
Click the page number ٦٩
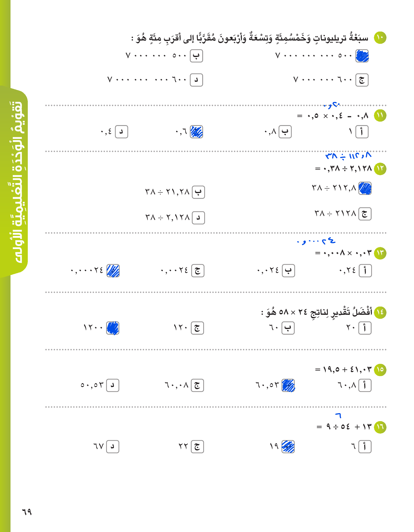(x=27, y=512)
